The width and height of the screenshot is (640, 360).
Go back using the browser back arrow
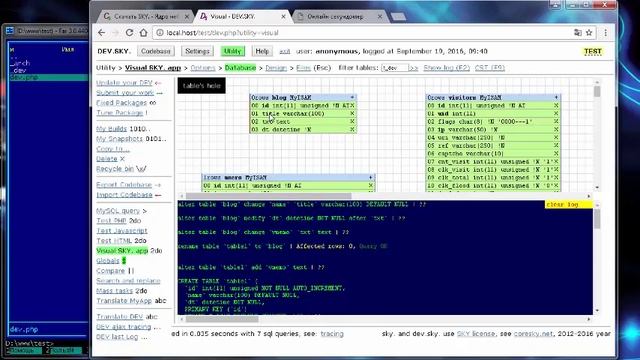pyautogui.click(x=102, y=33)
